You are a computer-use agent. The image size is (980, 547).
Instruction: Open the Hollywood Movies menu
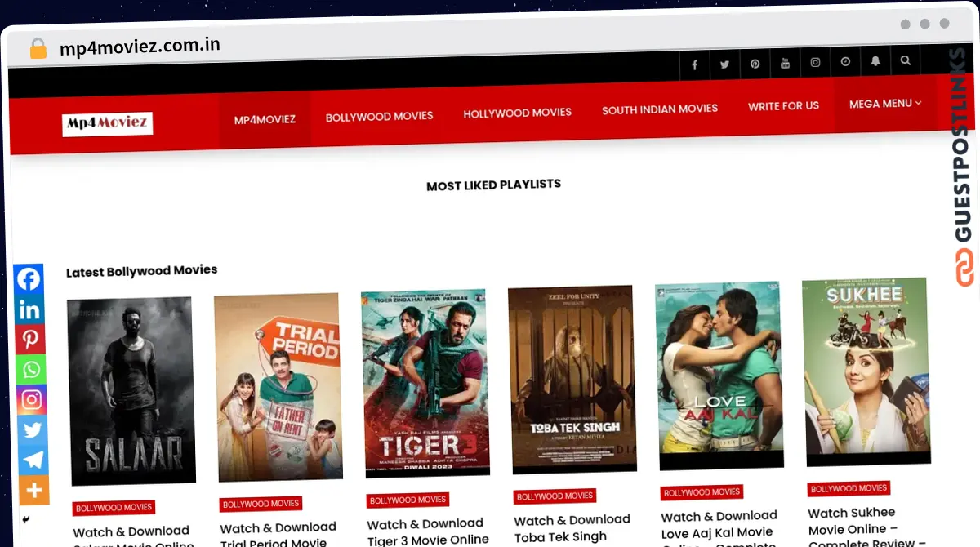517,113
